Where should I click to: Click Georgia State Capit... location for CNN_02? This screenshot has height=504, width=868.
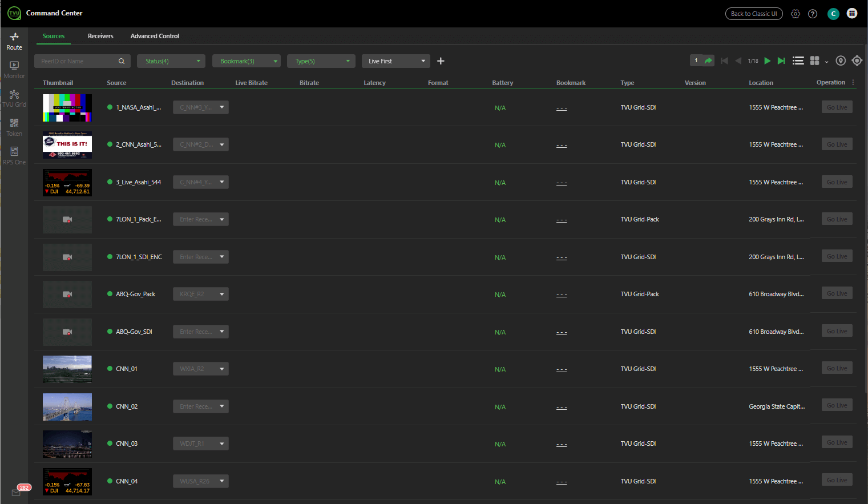coord(777,406)
